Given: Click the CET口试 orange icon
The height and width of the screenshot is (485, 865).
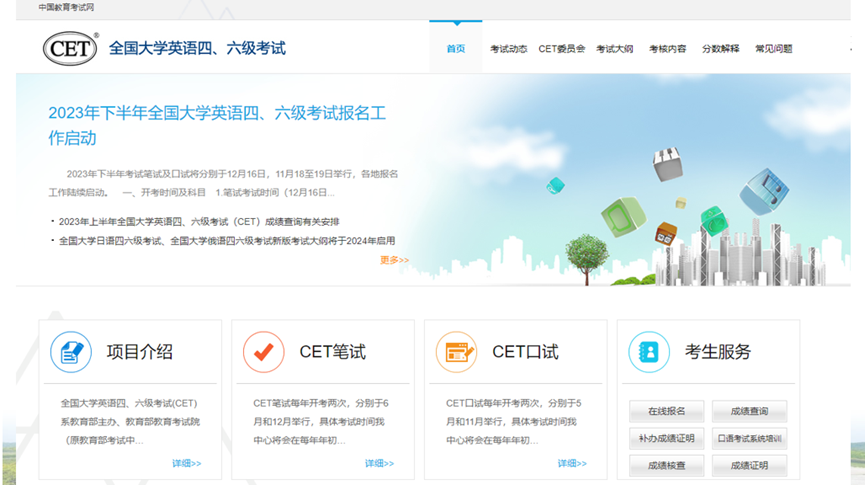Looking at the screenshot, I should pyautogui.click(x=456, y=352).
